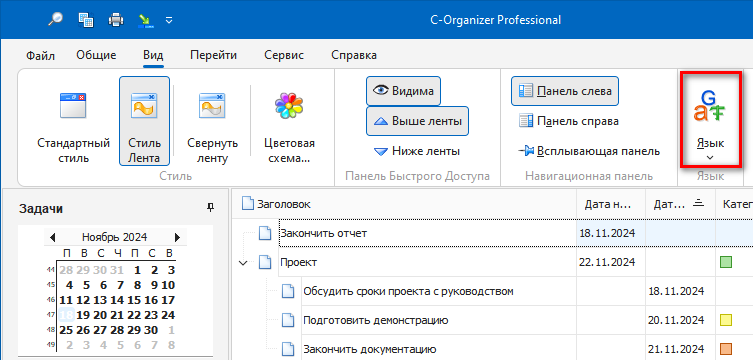Select date 18 in the calendar

(65, 315)
